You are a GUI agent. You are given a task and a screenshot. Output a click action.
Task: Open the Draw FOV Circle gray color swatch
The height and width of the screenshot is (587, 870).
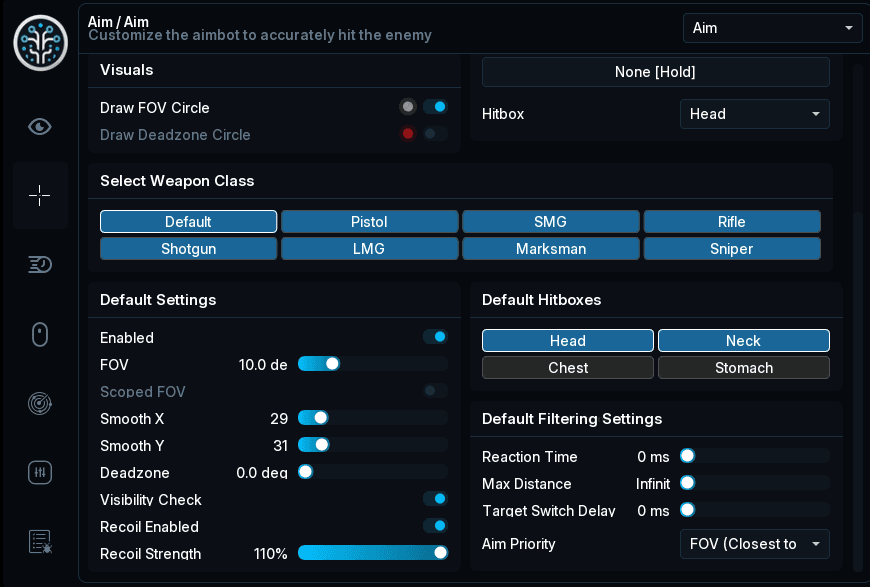(408, 107)
